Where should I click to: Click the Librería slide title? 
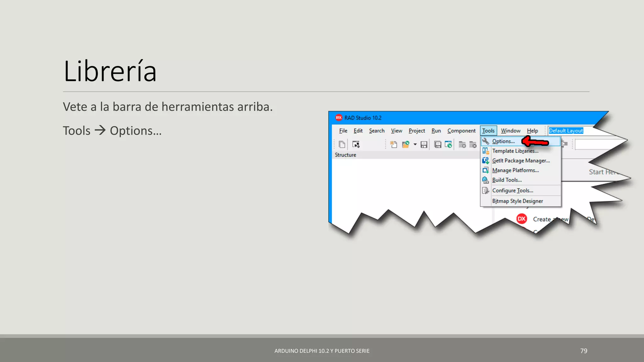click(x=110, y=71)
